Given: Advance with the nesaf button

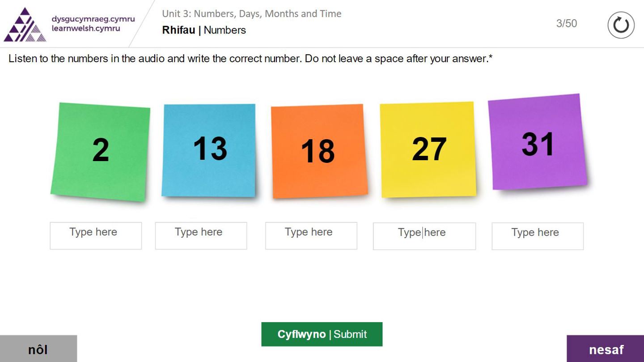Looking at the screenshot, I should (x=606, y=349).
